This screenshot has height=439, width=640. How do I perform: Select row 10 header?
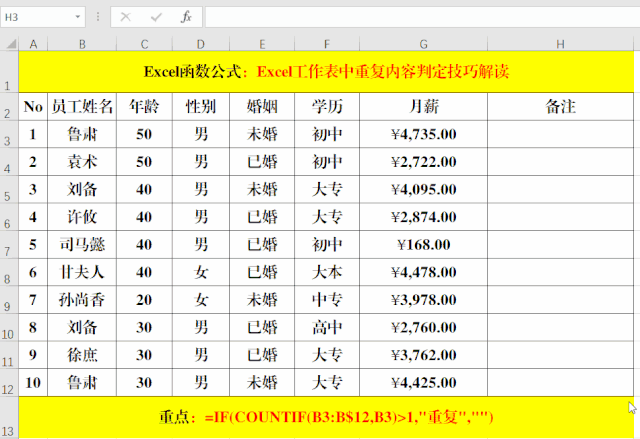(x=9, y=327)
